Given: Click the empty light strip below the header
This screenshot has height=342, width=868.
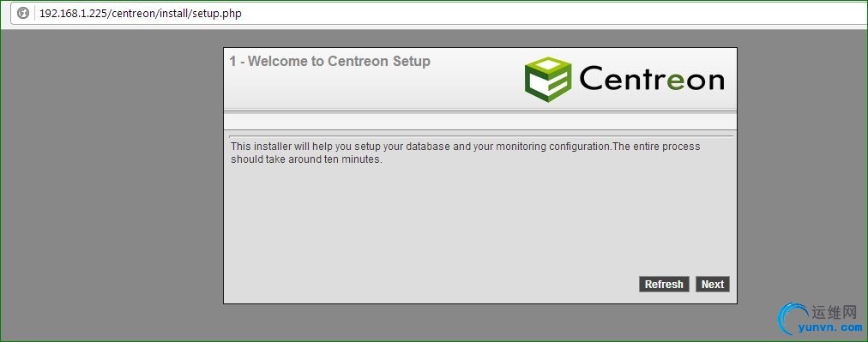Looking at the screenshot, I should coord(480,121).
